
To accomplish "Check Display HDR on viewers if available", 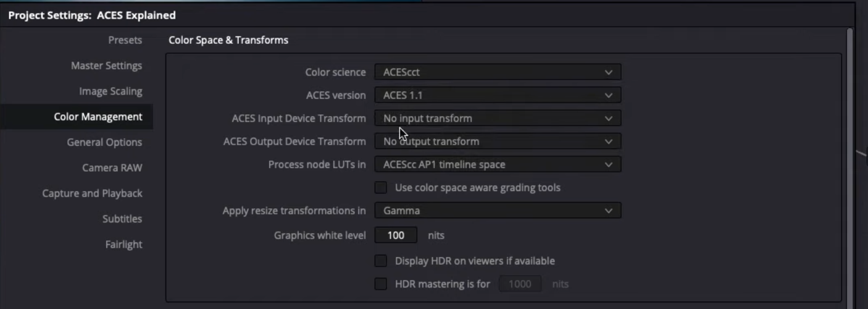I will point(381,261).
